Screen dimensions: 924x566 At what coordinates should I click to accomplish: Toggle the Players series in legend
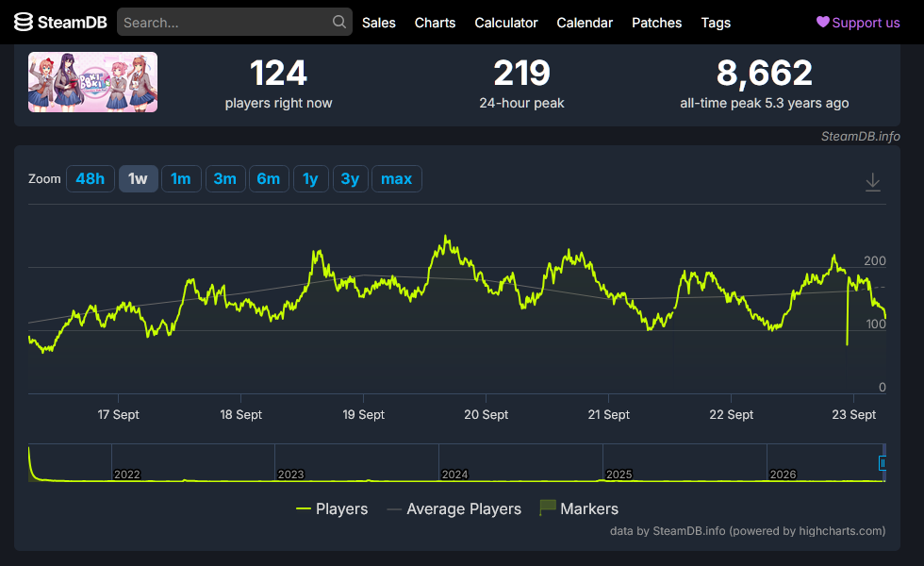coord(332,508)
